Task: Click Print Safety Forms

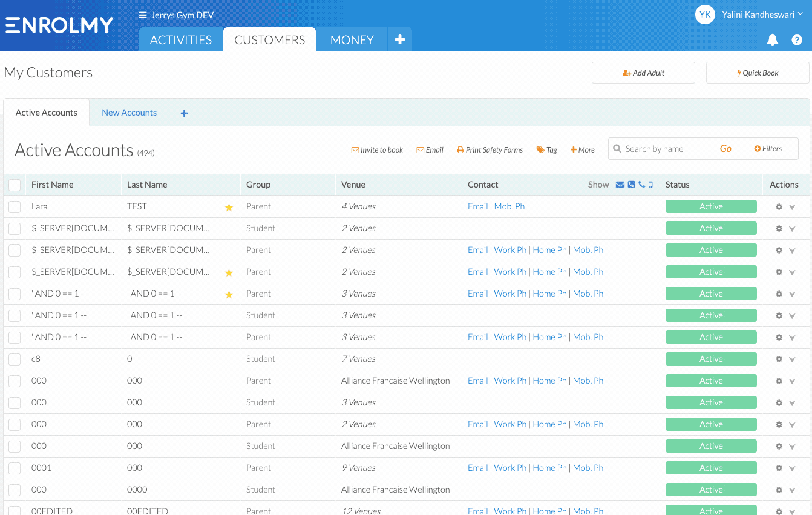Action: (x=489, y=149)
